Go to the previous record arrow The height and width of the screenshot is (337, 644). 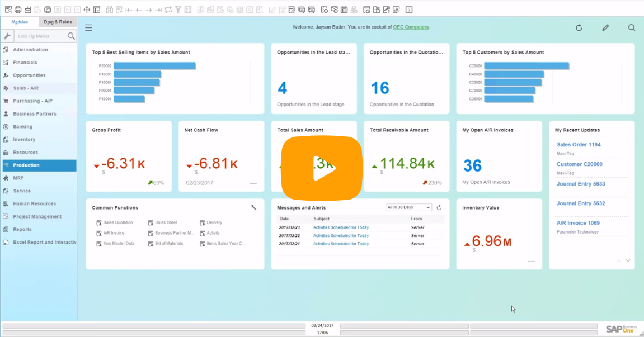pos(139,10)
